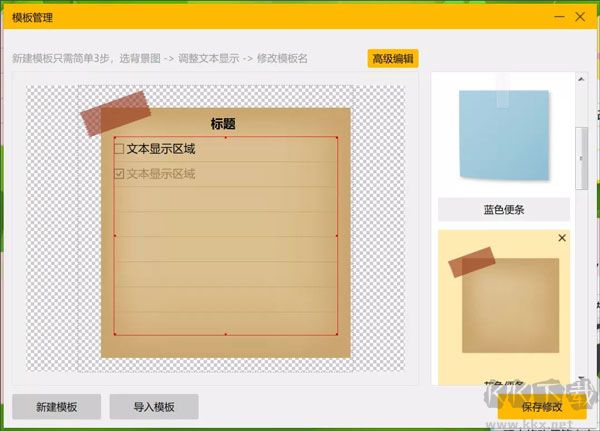Click the first 文本显示区域 text line

click(161, 149)
